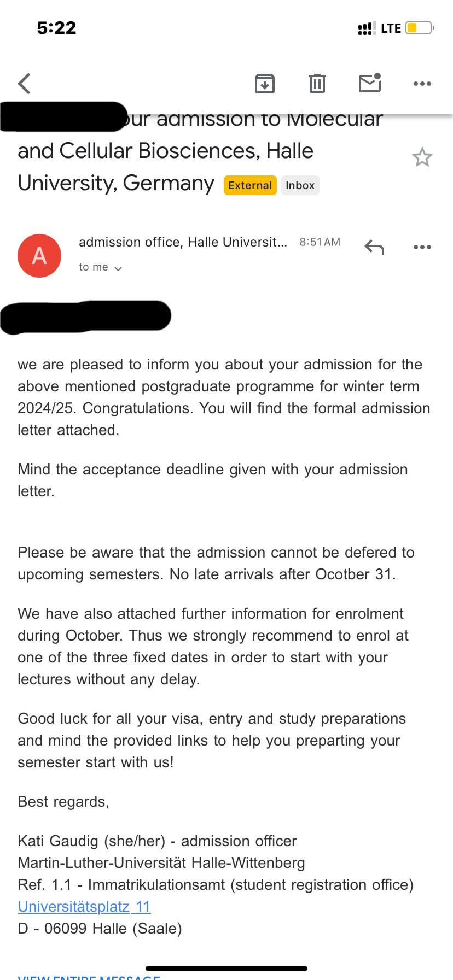Mark email as unread
This screenshot has height=980, width=453.
click(370, 83)
